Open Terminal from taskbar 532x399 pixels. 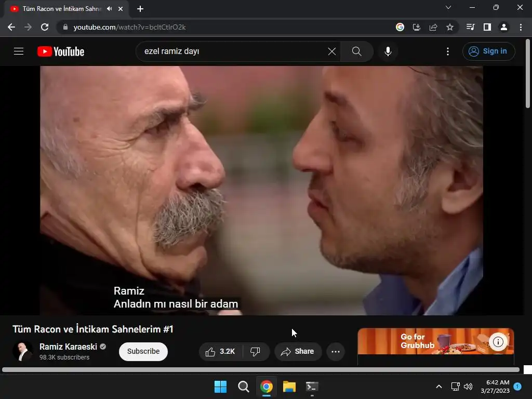[312, 387]
